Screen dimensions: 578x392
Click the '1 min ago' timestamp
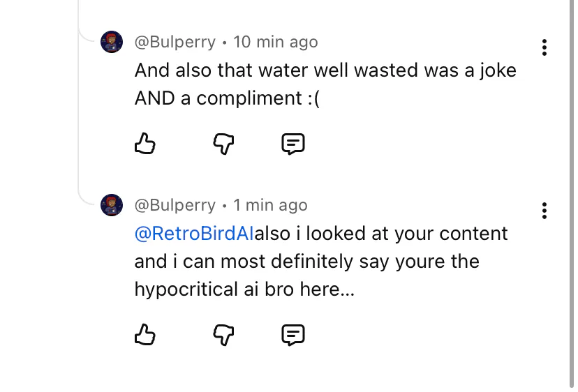271,205
